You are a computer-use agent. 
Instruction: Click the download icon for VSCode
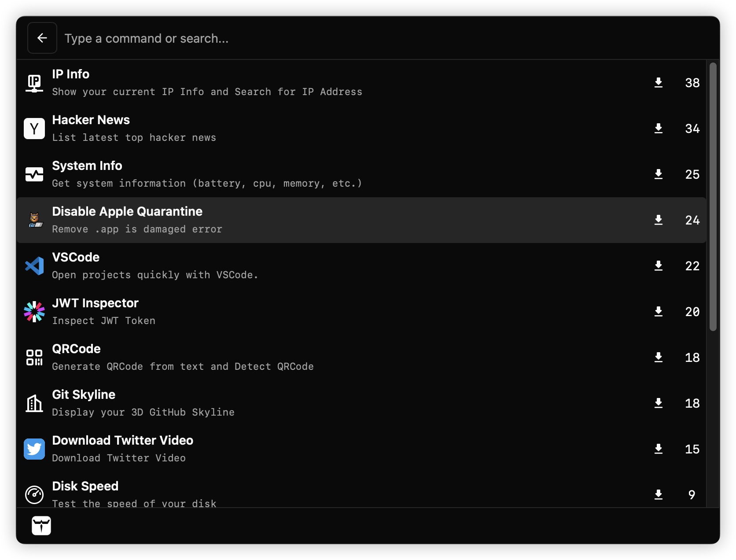click(659, 266)
